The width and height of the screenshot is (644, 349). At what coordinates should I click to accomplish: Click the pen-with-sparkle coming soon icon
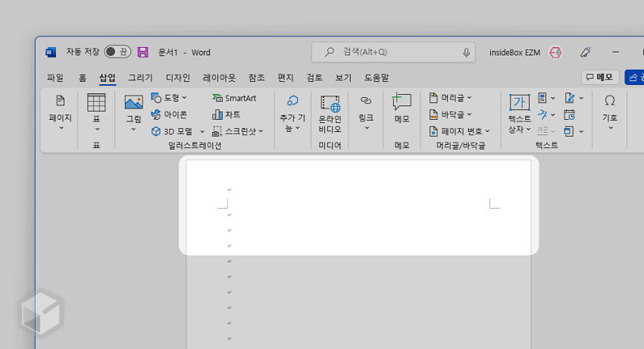pos(585,52)
